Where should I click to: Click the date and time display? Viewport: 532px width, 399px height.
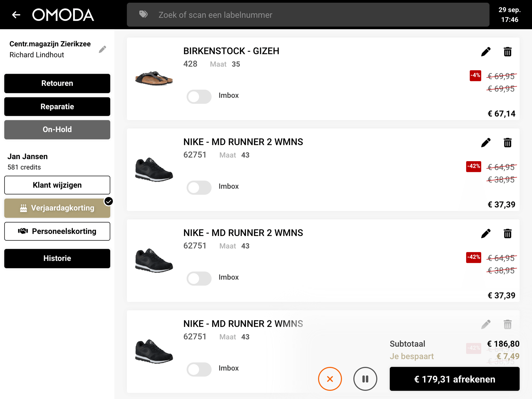pyautogui.click(x=509, y=15)
